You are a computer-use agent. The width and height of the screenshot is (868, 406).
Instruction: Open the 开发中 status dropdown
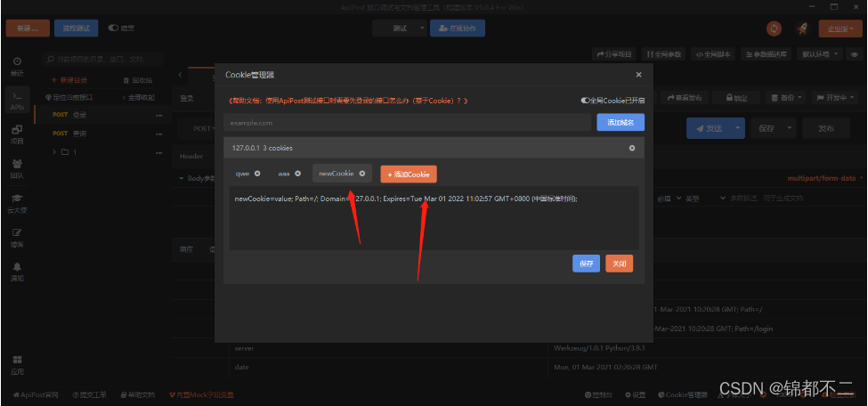pyautogui.click(x=835, y=97)
